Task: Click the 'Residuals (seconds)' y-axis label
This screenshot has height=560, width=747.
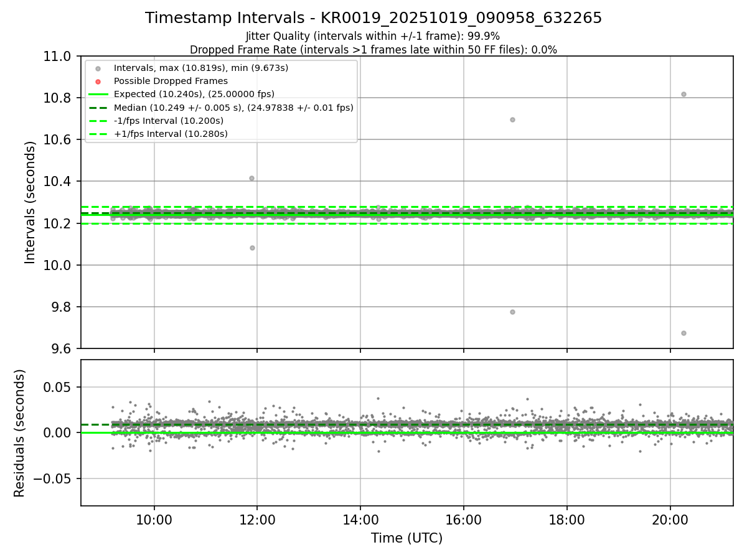Action: coord(19,433)
